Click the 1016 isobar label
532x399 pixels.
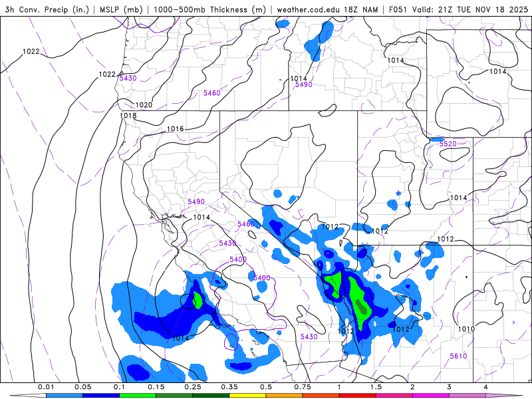(x=176, y=129)
